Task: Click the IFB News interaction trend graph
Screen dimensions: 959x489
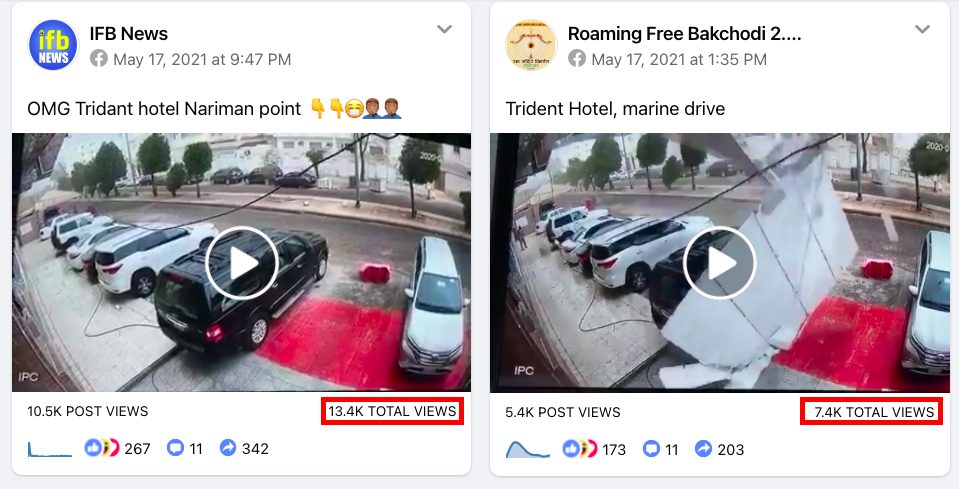Action: [50, 448]
